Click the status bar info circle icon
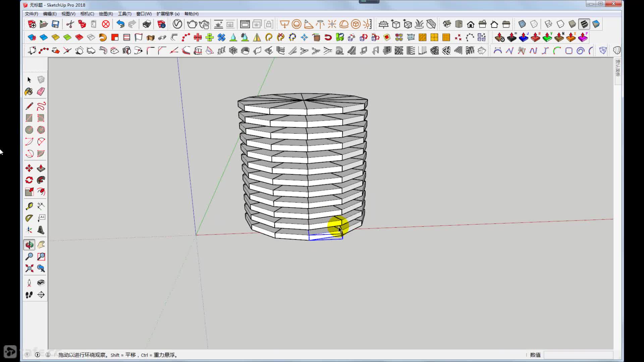The image size is (644, 362). click(38, 355)
